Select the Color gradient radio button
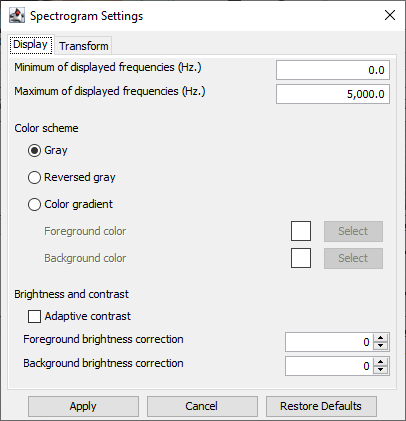The width and height of the screenshot is (406, 421). click(x=34, y=204)
